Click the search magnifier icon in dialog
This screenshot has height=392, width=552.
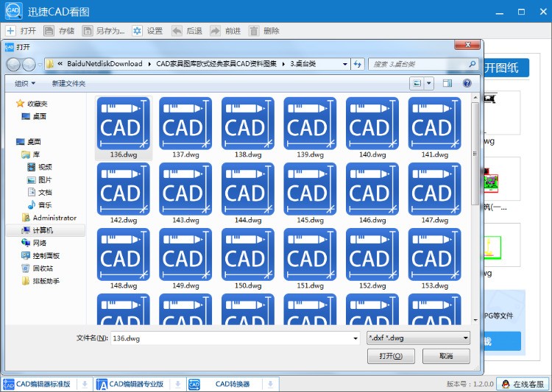(472, 64)
